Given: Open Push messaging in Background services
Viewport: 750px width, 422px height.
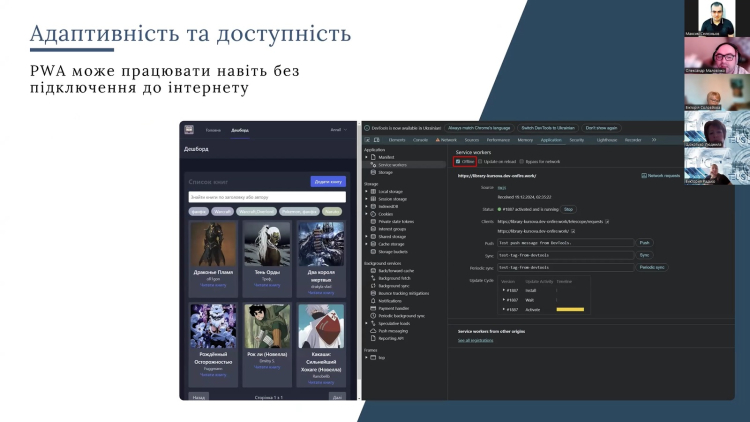Looking at the screenshot, I should click(393, 331).
